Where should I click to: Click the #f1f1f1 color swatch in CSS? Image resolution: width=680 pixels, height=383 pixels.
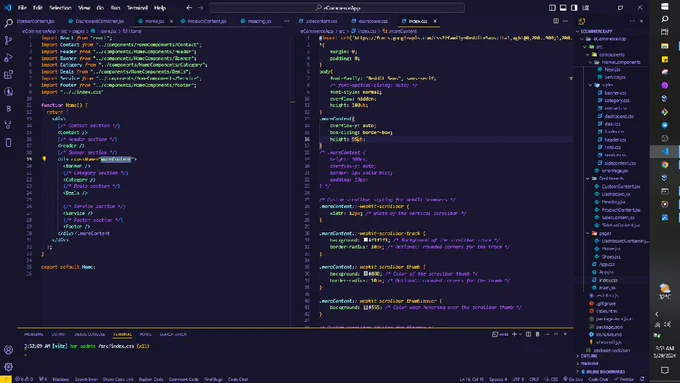366,240
